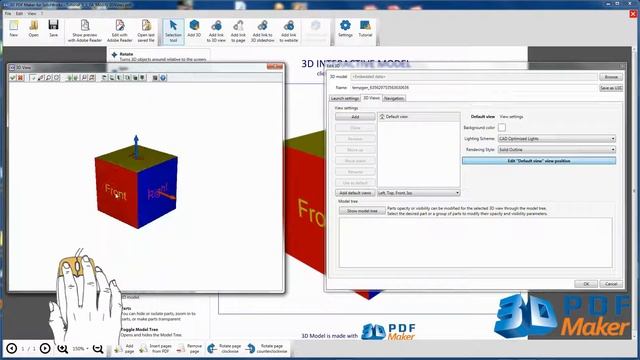Rotate page clockwise
The image size is (640, 360).
[x=224, y=349]
